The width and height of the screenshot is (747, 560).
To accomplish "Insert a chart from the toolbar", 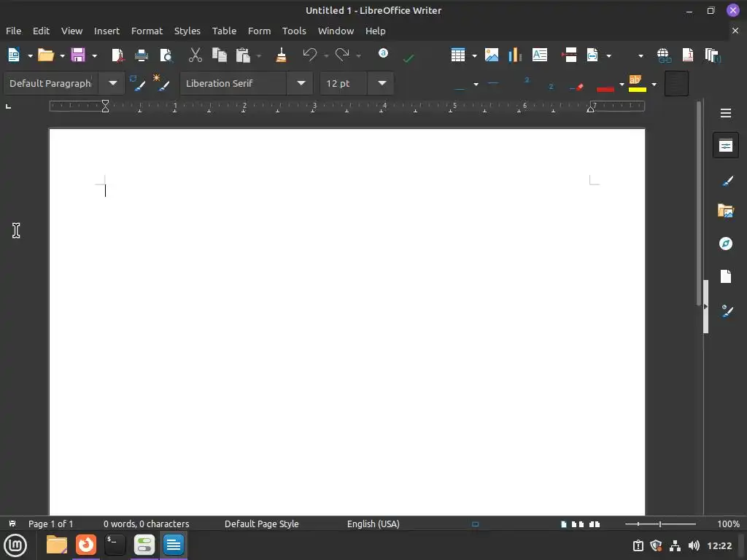I will 515,55.
